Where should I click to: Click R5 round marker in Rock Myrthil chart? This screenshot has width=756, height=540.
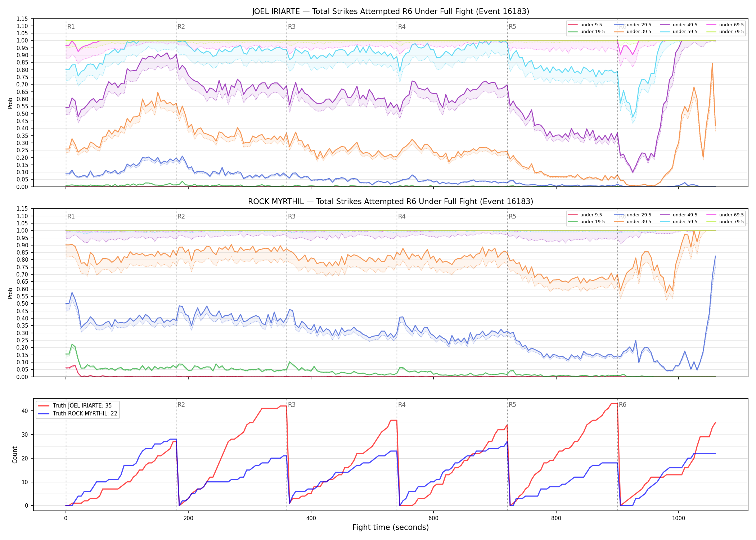point(512,216)
